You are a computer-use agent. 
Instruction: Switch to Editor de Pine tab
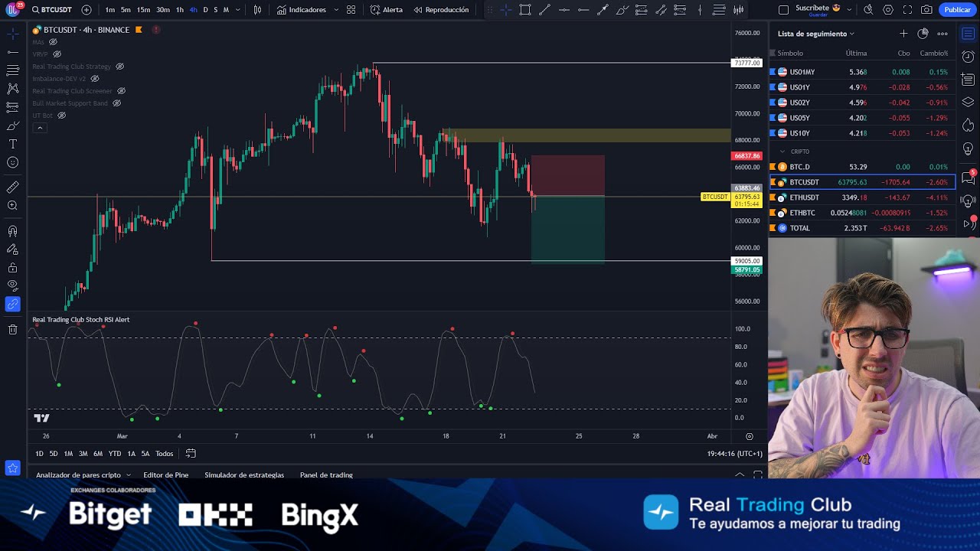point(165,474)
